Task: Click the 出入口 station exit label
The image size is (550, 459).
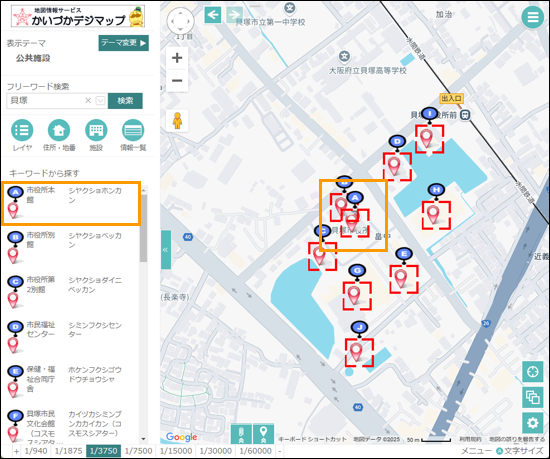Action: [x=451, y=99]
